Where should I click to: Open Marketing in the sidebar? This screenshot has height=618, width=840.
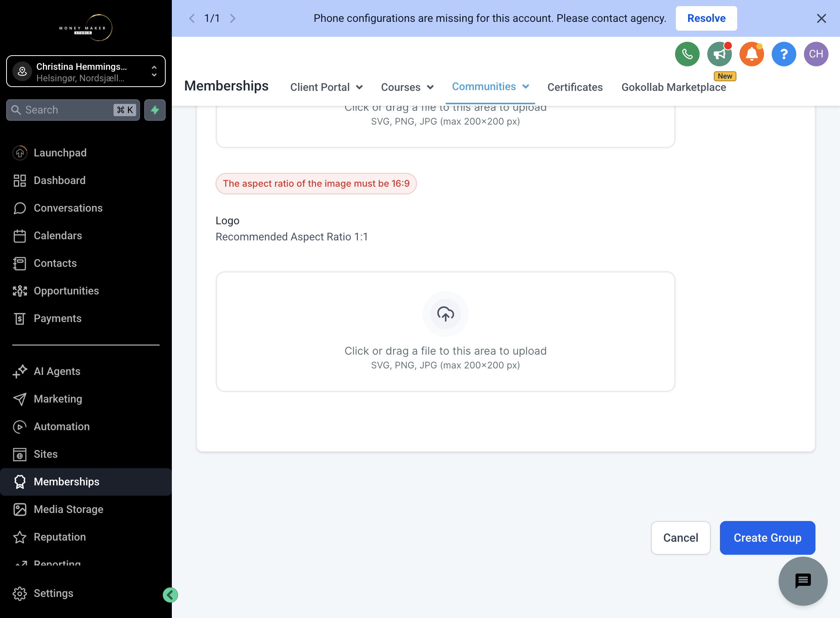pos(86,399)
